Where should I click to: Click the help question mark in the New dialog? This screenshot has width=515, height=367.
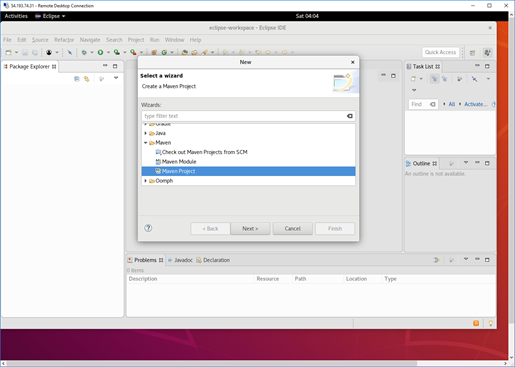pyautogui.click(x=148, y=228)
